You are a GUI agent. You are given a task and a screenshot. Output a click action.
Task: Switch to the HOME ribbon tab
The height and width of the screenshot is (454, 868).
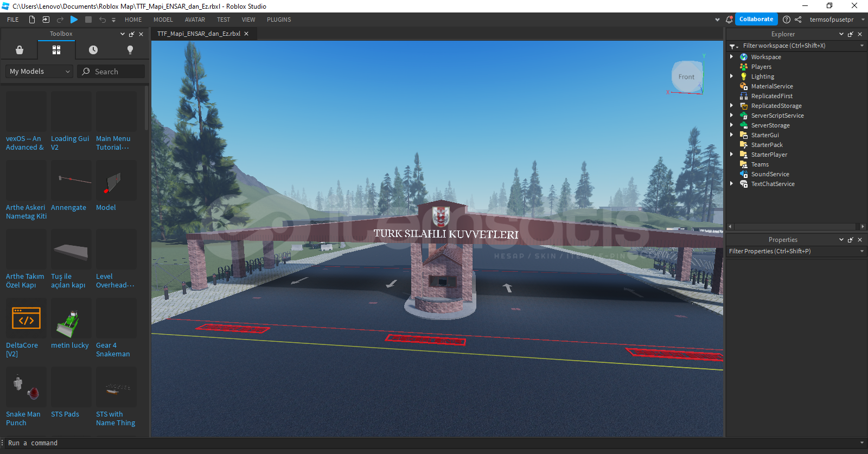click(x=133, y=20)
